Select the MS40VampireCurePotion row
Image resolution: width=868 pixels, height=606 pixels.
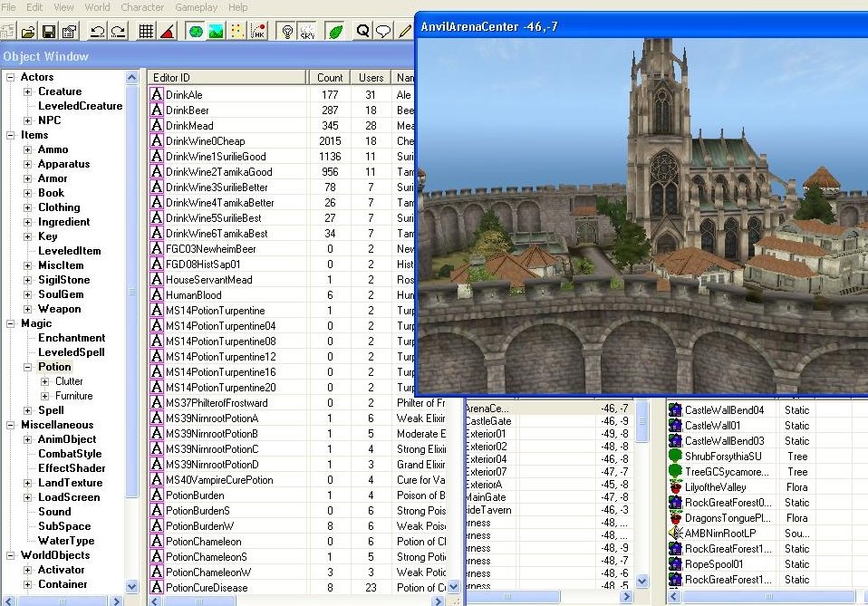pos(297,480)
